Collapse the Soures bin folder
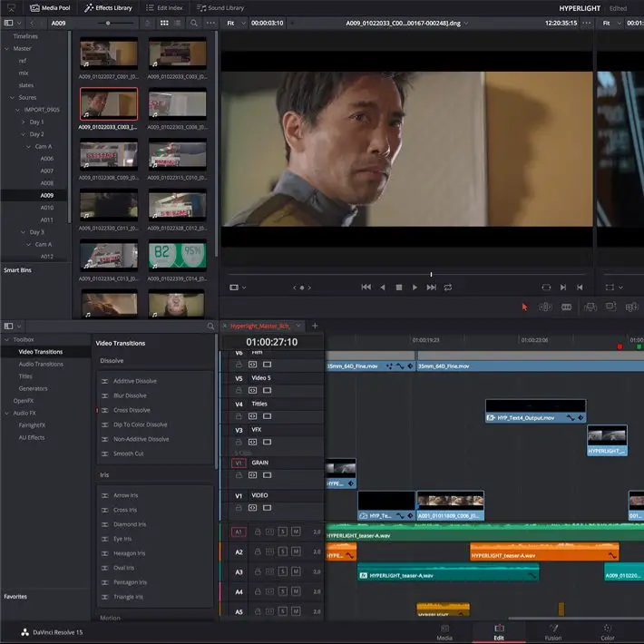The width and height of the screenshot is (644, 644). 12,97
